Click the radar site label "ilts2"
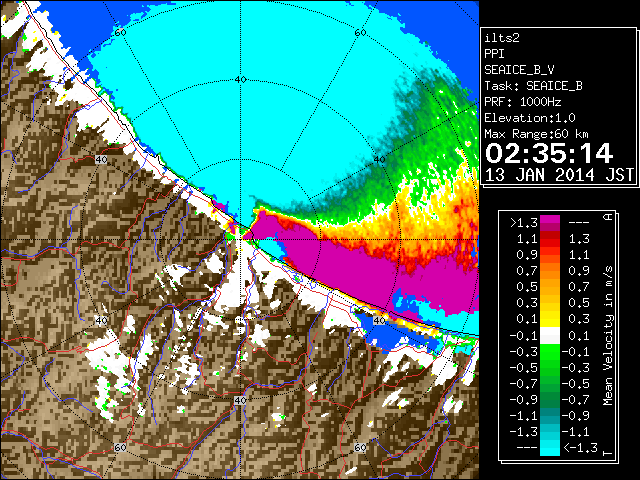 point(502,38)
